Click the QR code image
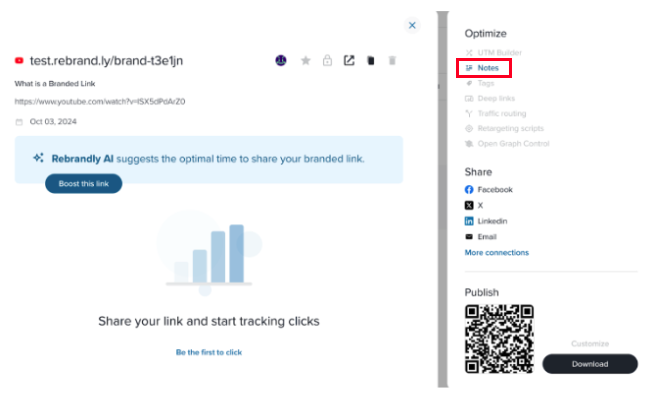 [x=499, y=339]
